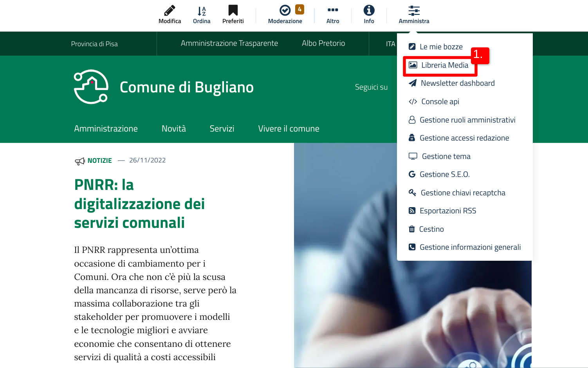Viewport: 588px width, 368px height.
Task: Open the Ordina A-Z sort icon
Action: 202,11
